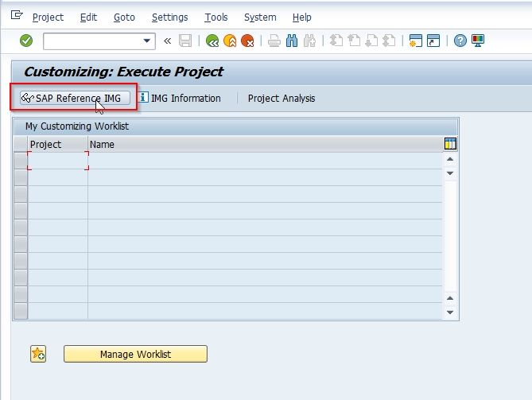Click the top scroll-up arrow of the worklist
Viewport: 532px width, 400px height.
(450, 159)
